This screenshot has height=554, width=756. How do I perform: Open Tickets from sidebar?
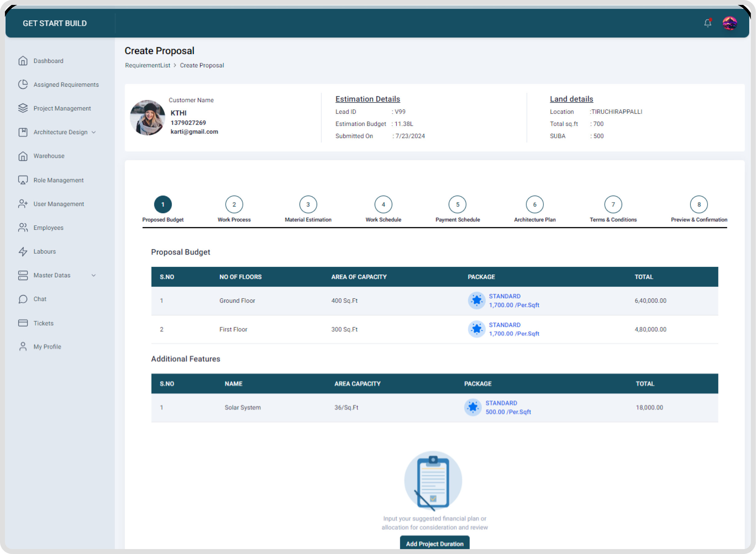coord(43,323)
